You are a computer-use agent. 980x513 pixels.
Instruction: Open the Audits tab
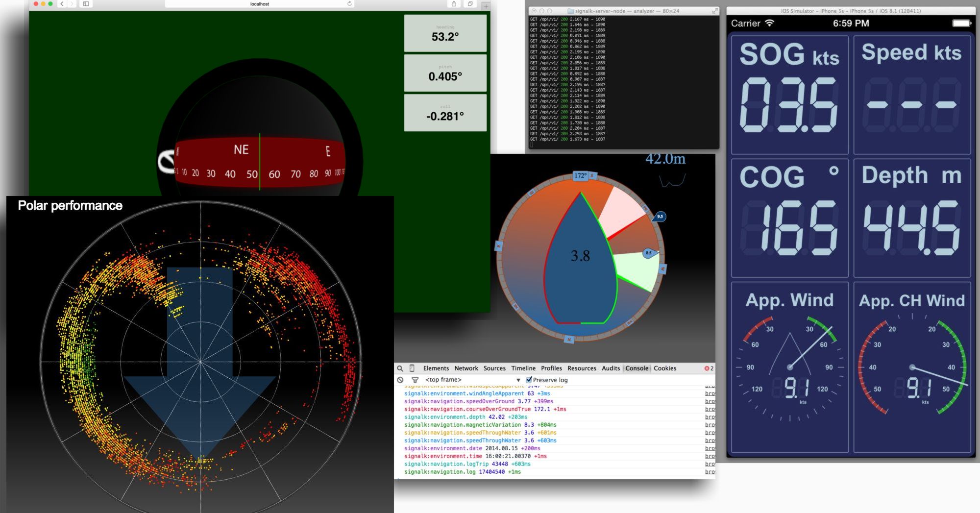(x=611, y=368)
